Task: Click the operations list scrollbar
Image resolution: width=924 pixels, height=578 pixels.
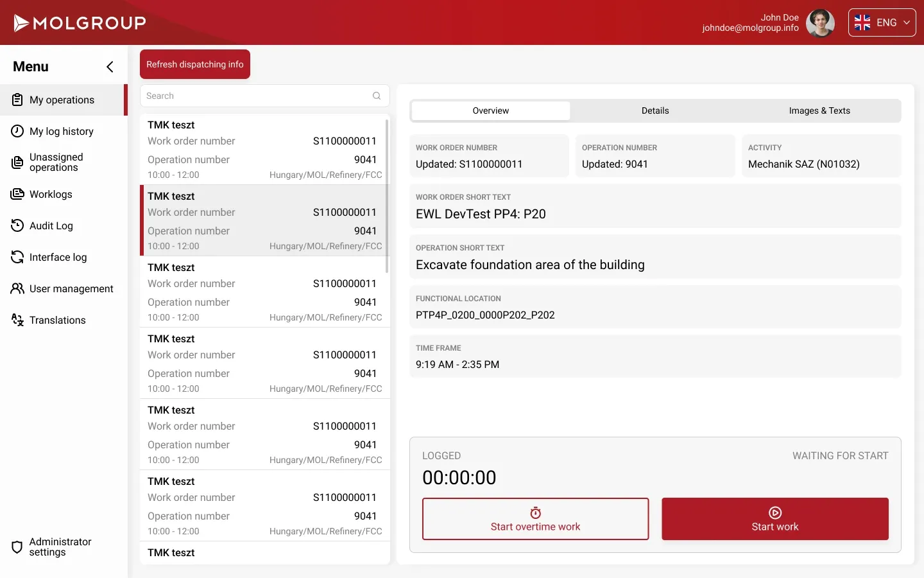Action: click(x=387, y=195)
